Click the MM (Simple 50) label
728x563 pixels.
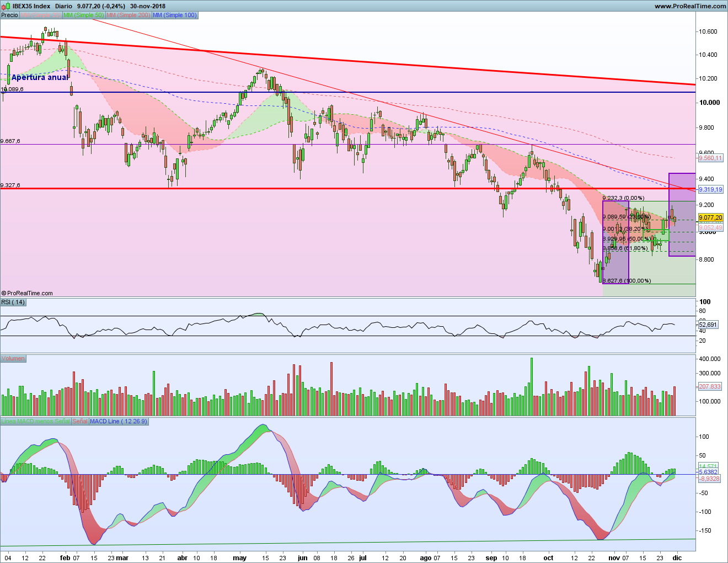click(83, 15)
